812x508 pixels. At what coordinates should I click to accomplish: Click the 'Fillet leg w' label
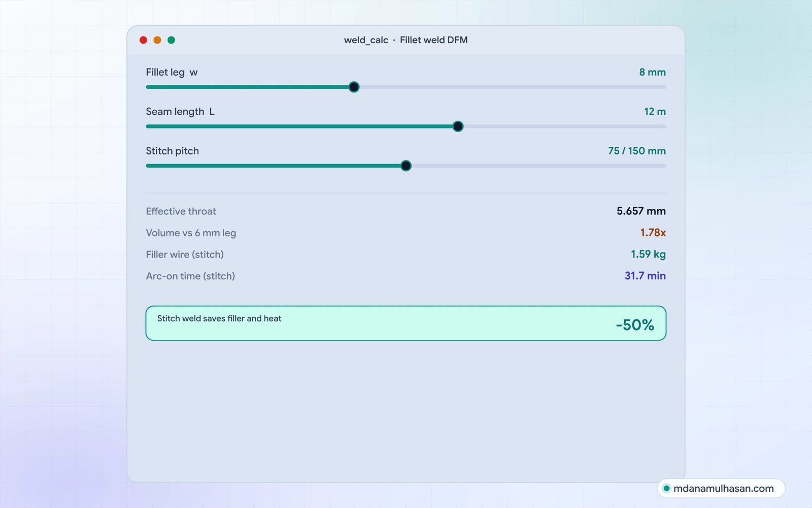pyautogui.click(x=172, y=72)
